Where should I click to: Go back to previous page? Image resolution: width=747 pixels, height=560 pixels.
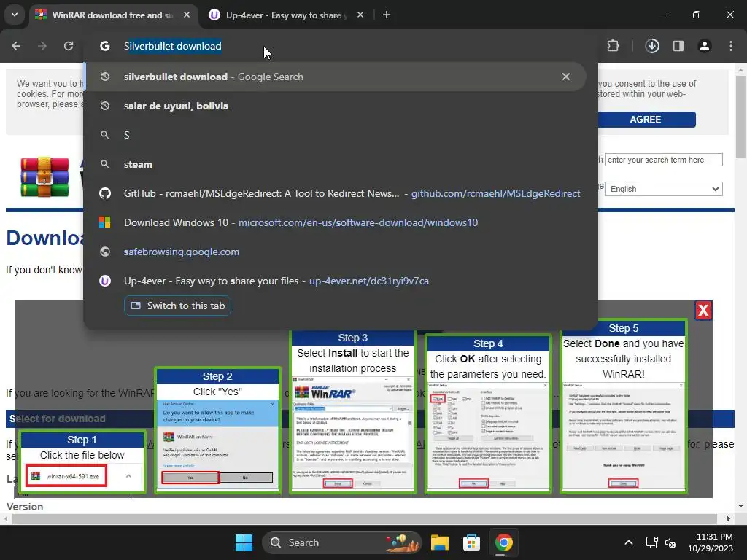[x=16, y=46]
